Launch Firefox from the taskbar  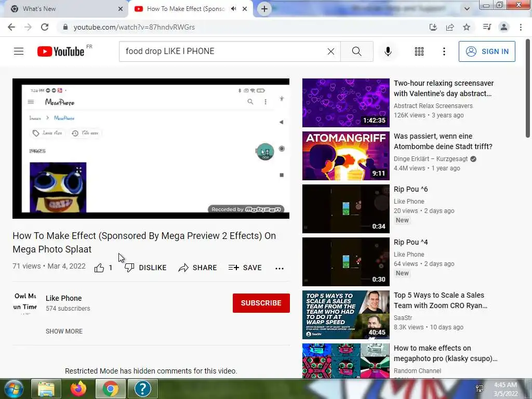point(78,389)
